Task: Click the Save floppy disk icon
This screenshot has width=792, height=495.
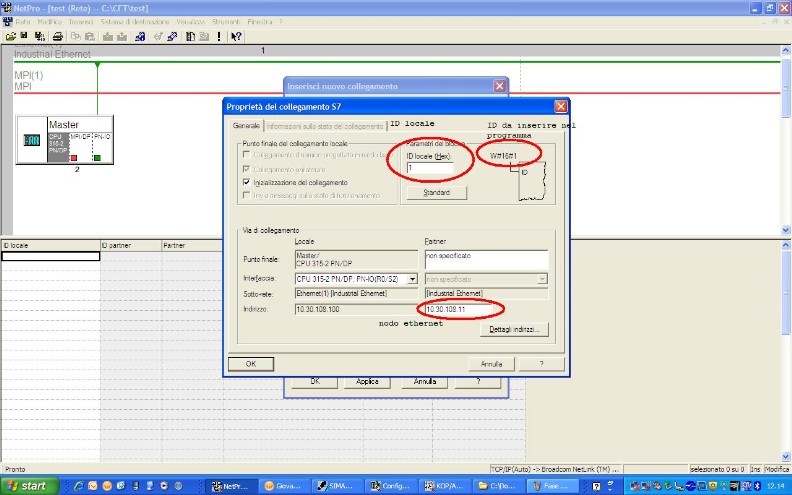Action: pyautogui.click(x=24, y=36)
